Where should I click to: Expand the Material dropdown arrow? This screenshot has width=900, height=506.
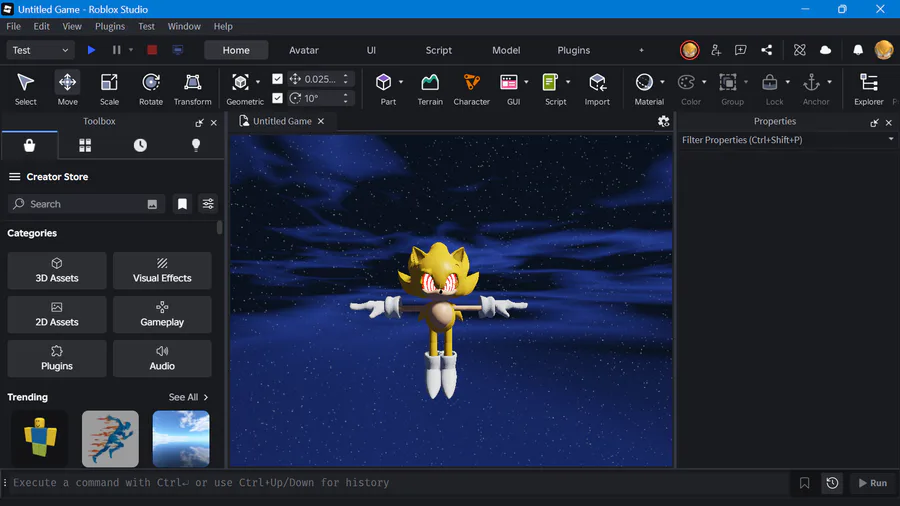click(662, 82)
